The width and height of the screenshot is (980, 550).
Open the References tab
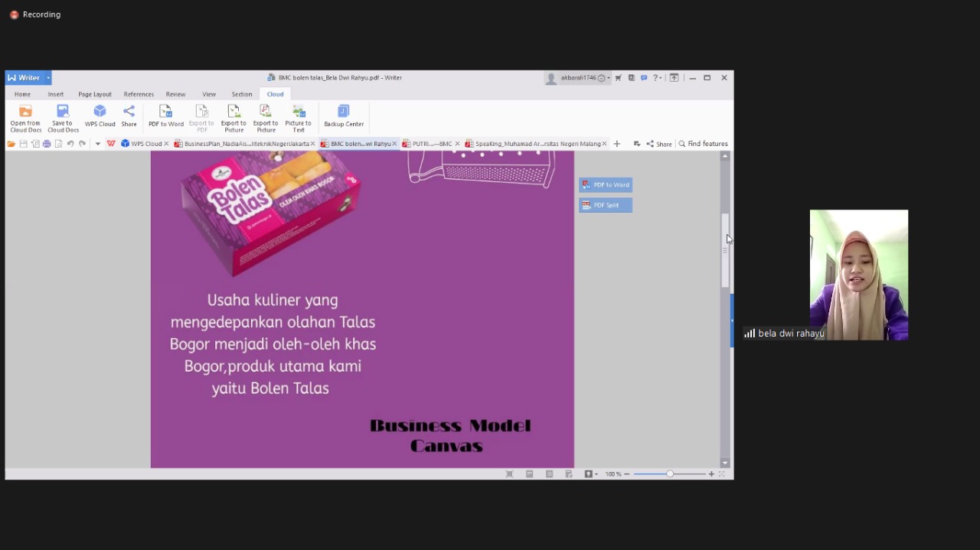click(139, 94)
